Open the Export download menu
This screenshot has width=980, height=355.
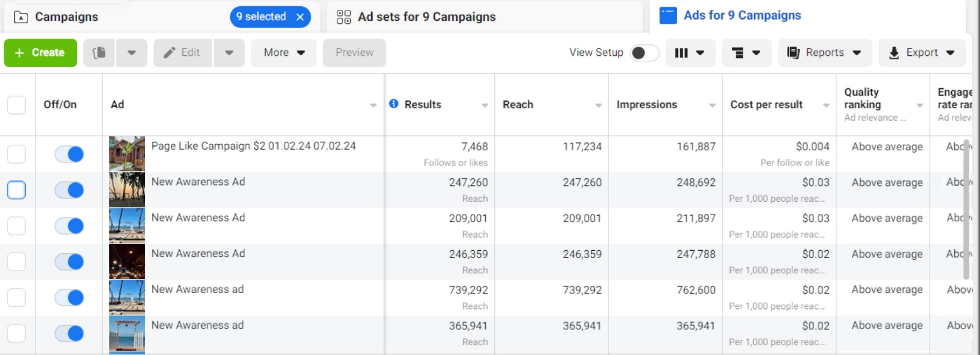pyautogui.click(x=922, y=53)
